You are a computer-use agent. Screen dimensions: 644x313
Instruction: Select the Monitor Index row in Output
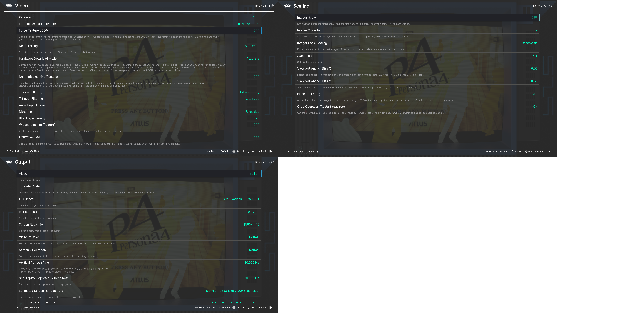pyautogui.click(x=139, y=212)
